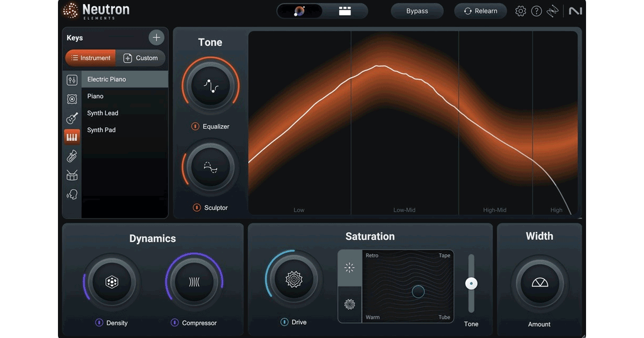Open help with the question mark icon
644x338 pixels.
tap(537, 11)
